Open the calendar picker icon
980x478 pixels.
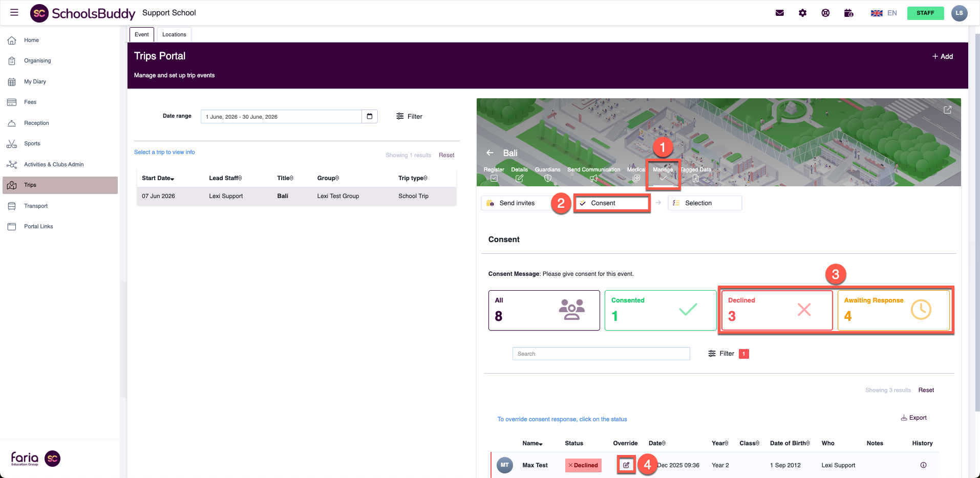[370, 117]
